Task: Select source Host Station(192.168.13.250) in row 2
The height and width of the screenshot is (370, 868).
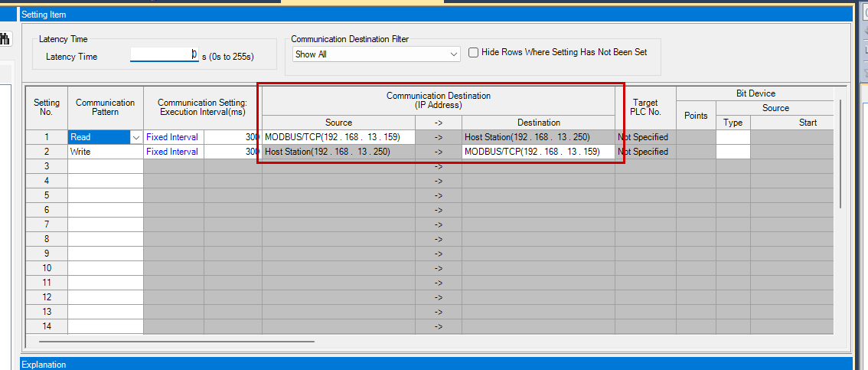Action: click(x=338, y=151)
